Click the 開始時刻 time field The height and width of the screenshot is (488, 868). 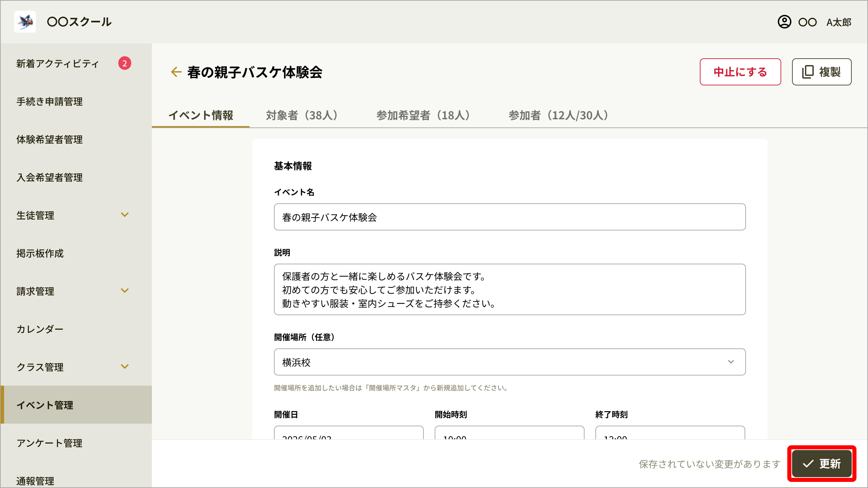[x=509, y=433]
